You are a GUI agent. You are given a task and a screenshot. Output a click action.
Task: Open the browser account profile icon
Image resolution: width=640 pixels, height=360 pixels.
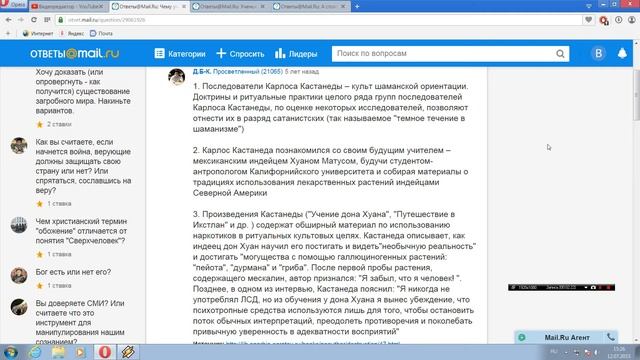[631, 20]
